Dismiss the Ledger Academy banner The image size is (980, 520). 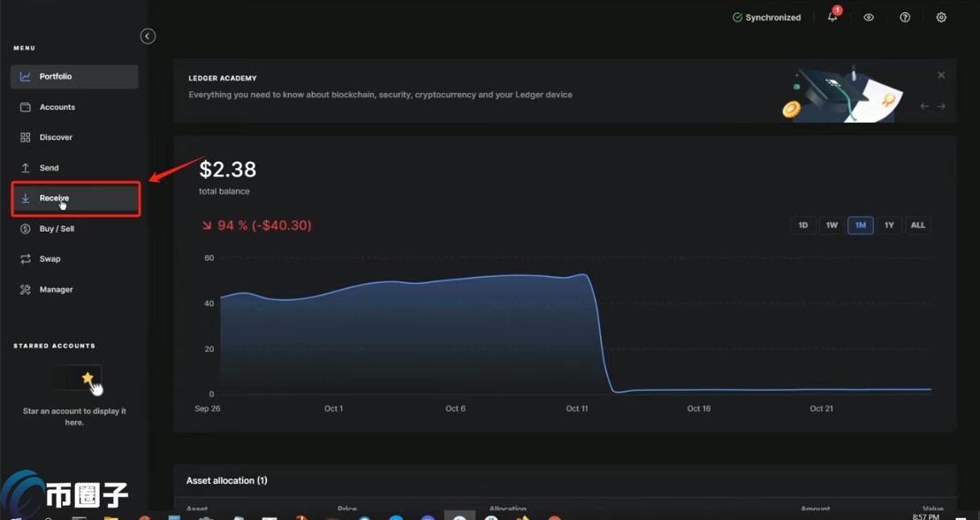(x=941, y=75)
